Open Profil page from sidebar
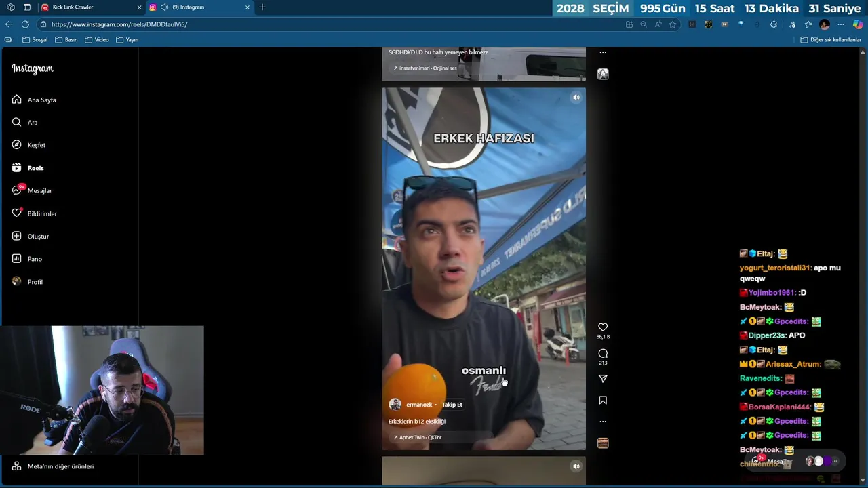Viewport: 868px width, 488px height. tap(27, 282)
